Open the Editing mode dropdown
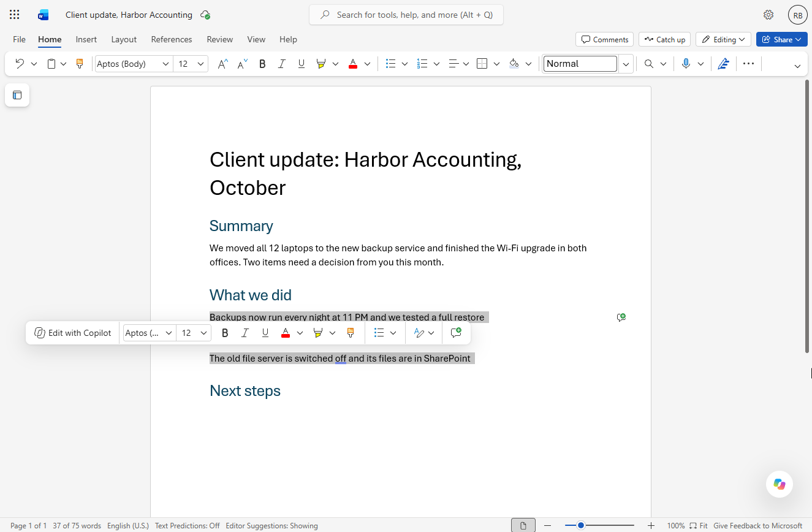 pyautogui.click(x=724, y=39)
